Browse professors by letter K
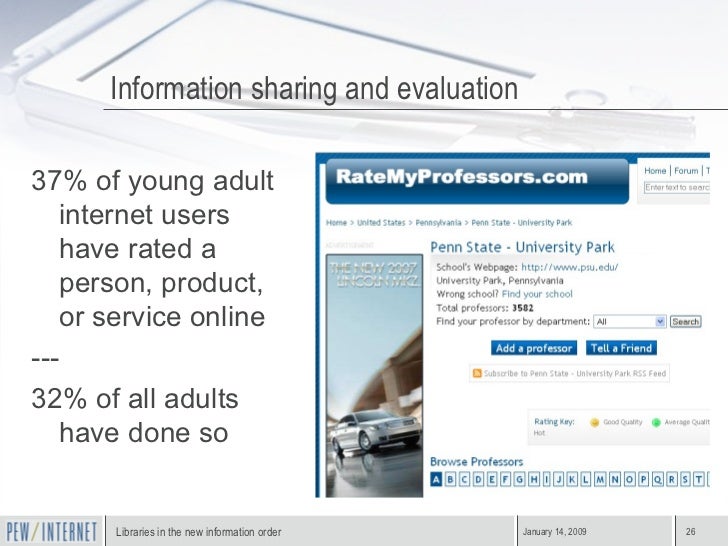This screenshot has width=728, height=546. 572,480
